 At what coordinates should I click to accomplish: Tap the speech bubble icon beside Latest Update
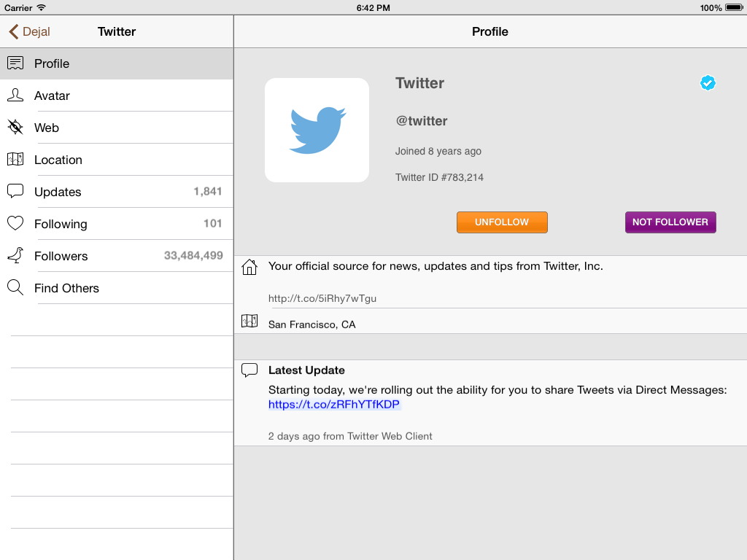pyautogui.click(x=249, y=370)
